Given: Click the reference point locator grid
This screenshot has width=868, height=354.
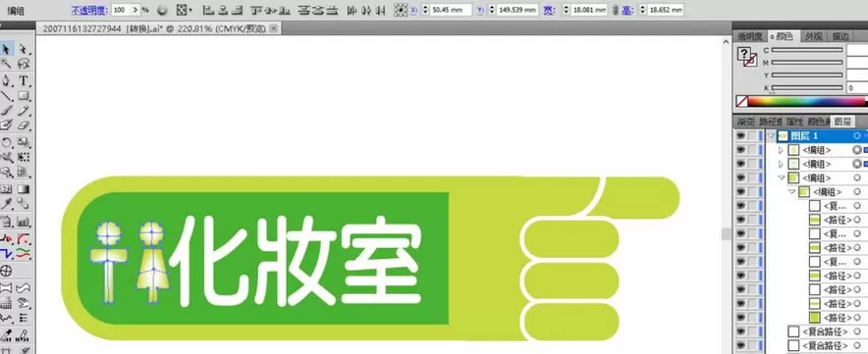Looking at the screenshot, I should [x=401, y=10].
